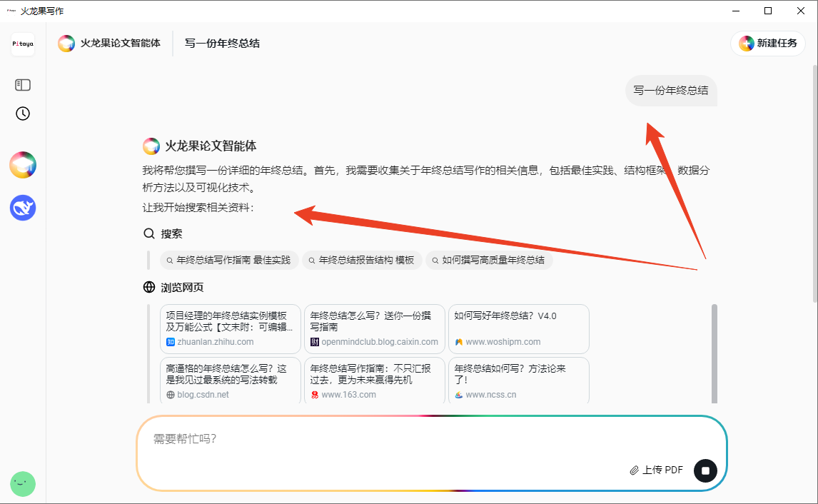Open the www.163.com result card

[x=375, y=380]
